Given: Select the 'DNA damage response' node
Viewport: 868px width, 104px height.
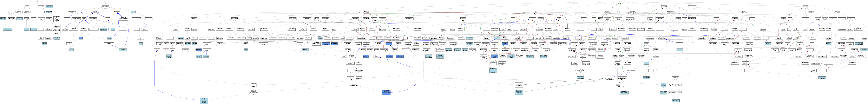Looking at the screenshot, I should 406,50.
